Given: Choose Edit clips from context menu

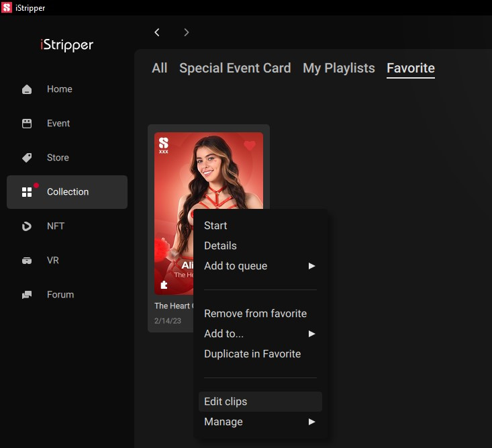Looking at the screenshot, I should (226, 402).
